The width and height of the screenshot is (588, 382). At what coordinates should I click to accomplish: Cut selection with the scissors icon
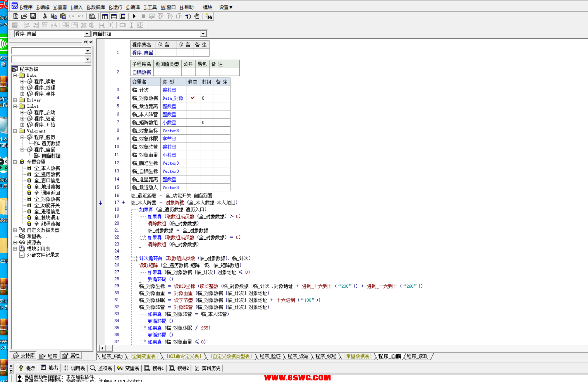coord(45,16)
